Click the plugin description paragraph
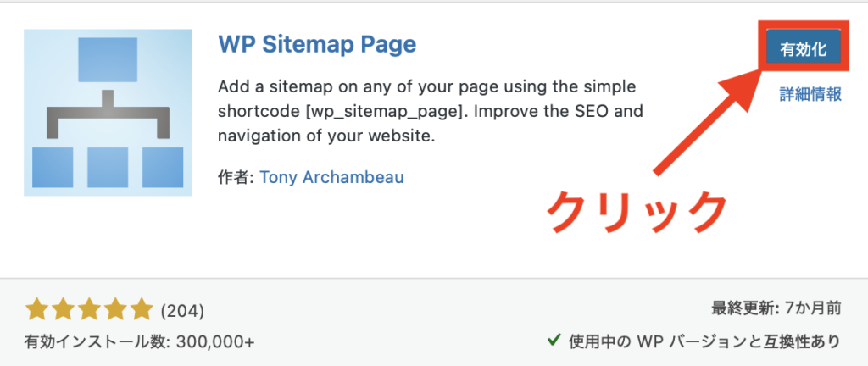 [x=430, y=112]
